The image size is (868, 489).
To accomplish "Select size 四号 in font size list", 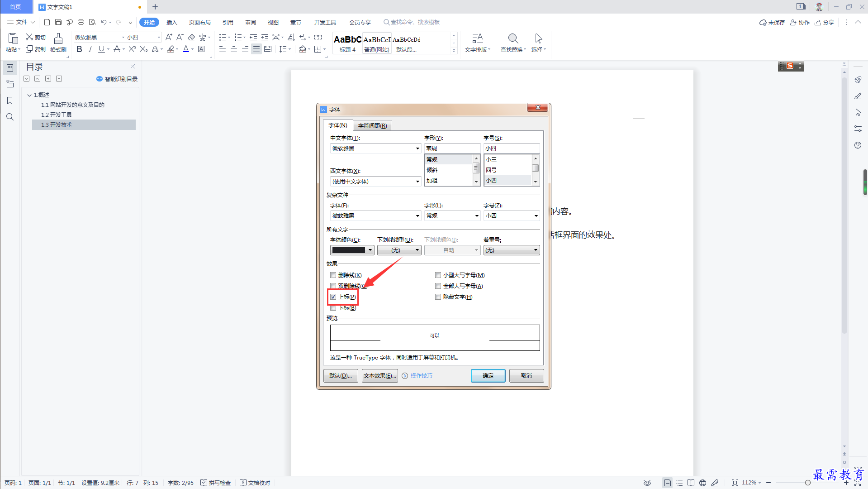I will [491, 170].
